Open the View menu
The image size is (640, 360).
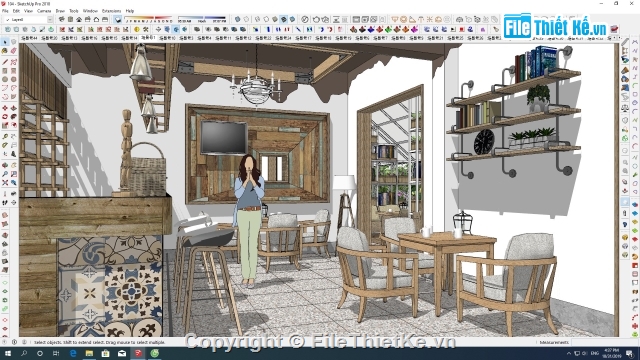point(28,11)
